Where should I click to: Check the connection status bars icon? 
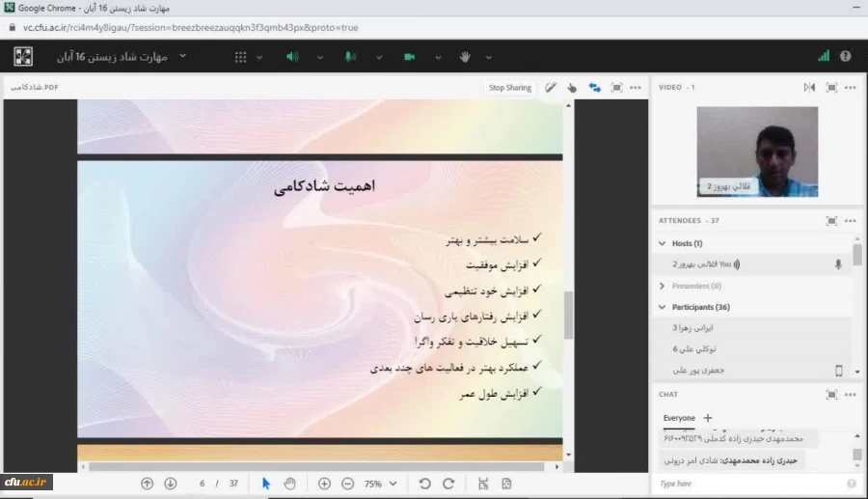(824, 56)
